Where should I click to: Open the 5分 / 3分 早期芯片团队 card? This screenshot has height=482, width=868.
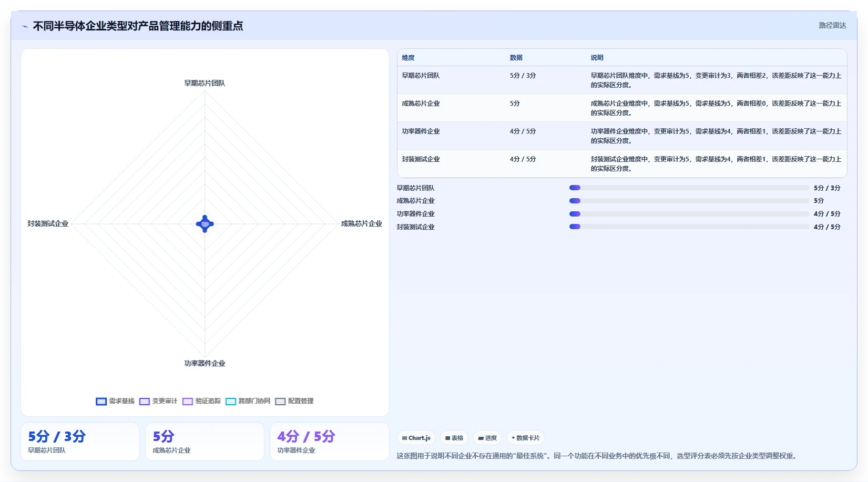[80, 442]
